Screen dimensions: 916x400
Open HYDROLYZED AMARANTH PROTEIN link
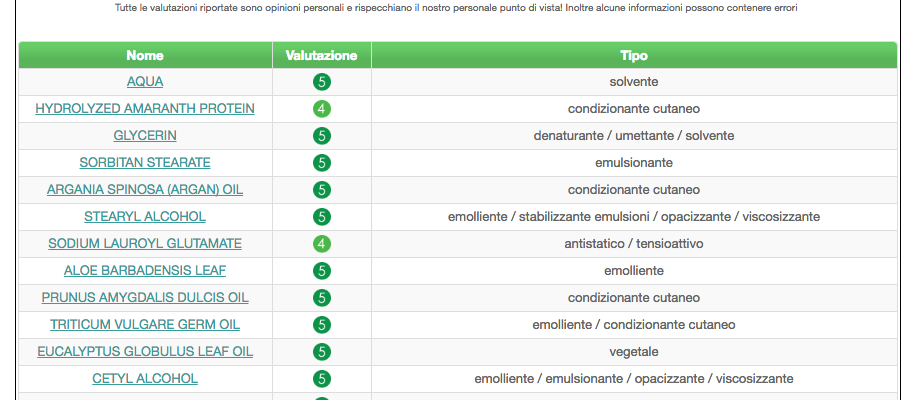(x=145, y=109)
